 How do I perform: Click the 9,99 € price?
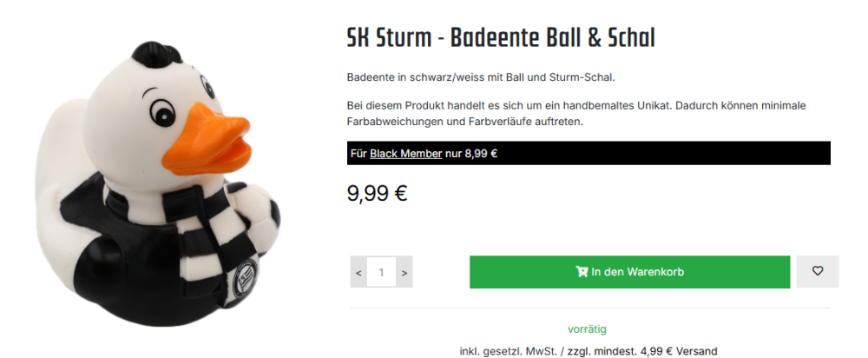tap(378, 193)
